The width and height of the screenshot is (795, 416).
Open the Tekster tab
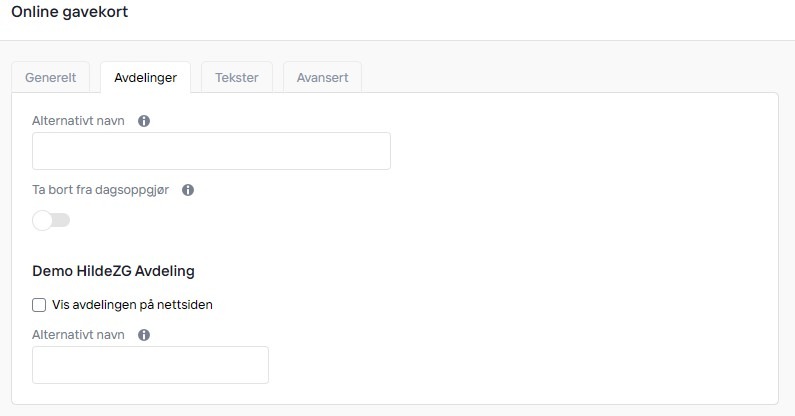[237, 78]
